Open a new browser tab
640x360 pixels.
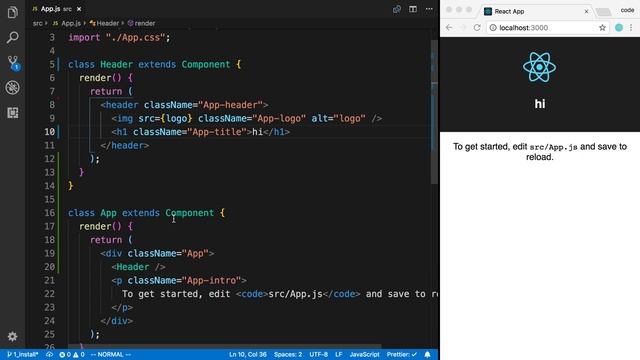[x=603, y=11]
